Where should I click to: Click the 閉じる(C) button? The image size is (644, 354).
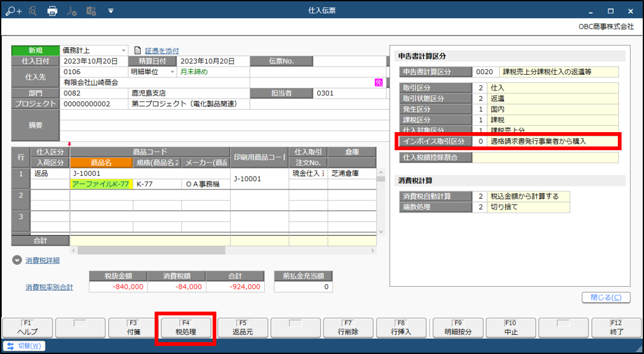(x=606, y=297)
